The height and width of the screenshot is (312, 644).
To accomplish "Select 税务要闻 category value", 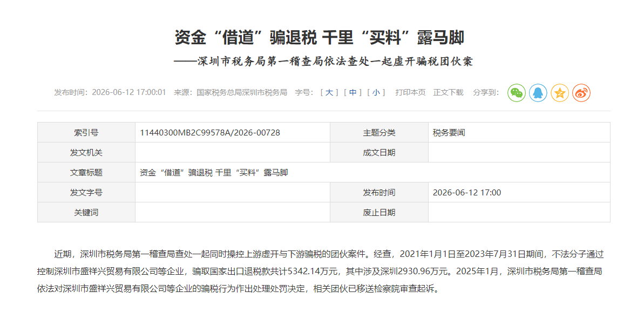I will pos(449,133).
